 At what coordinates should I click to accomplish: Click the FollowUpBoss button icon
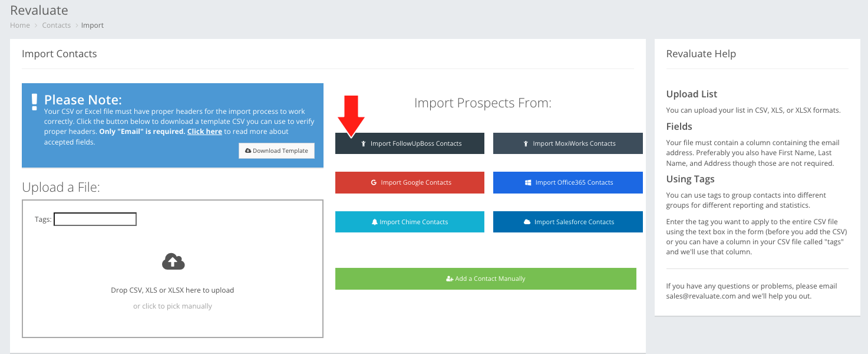364,143
